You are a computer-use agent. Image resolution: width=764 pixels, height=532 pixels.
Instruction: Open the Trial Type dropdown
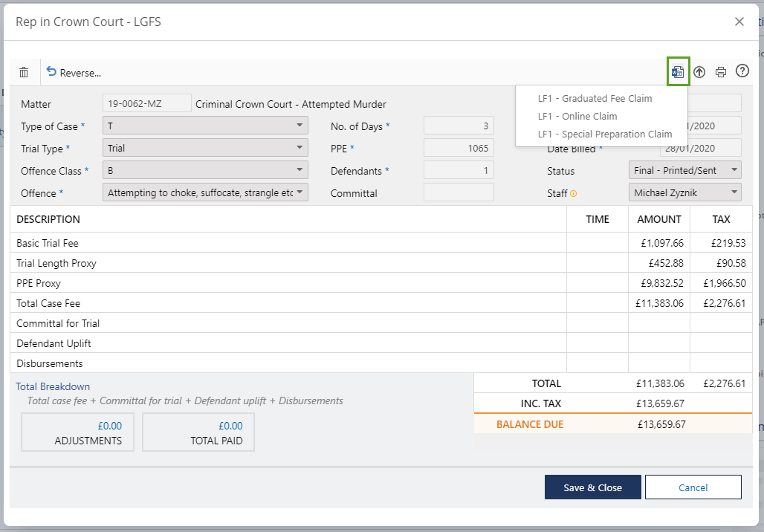click(205, 148)
